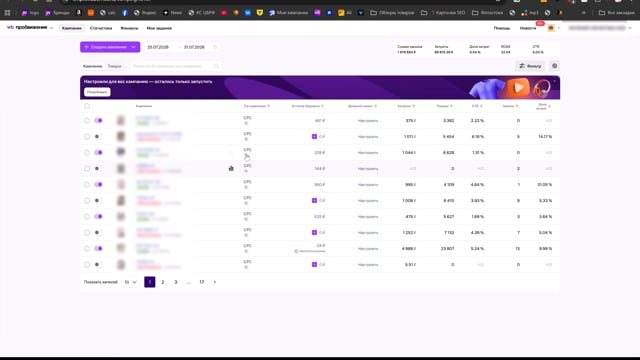Click 'Настроить' link in 375 spend row

tap(368, 121)
